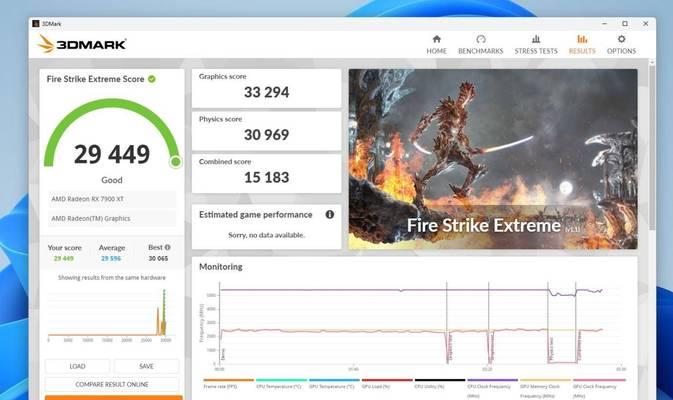Click the LOAD button

click(77, 366)
